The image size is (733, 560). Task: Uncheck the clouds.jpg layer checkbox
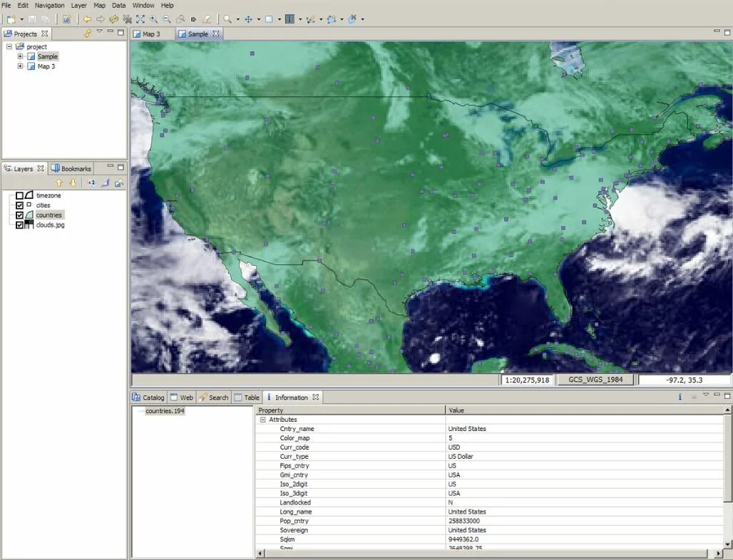(x=20, y=225)
